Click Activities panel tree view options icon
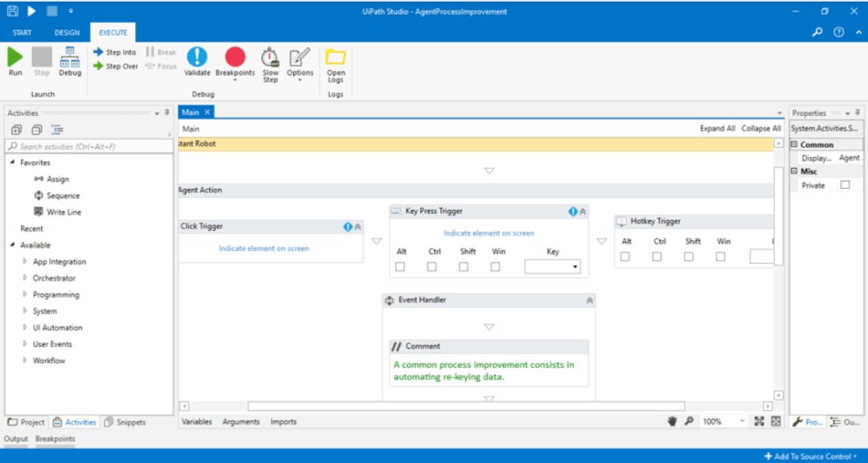This screenshot has height=463, width=868. (x=57, y=130)
